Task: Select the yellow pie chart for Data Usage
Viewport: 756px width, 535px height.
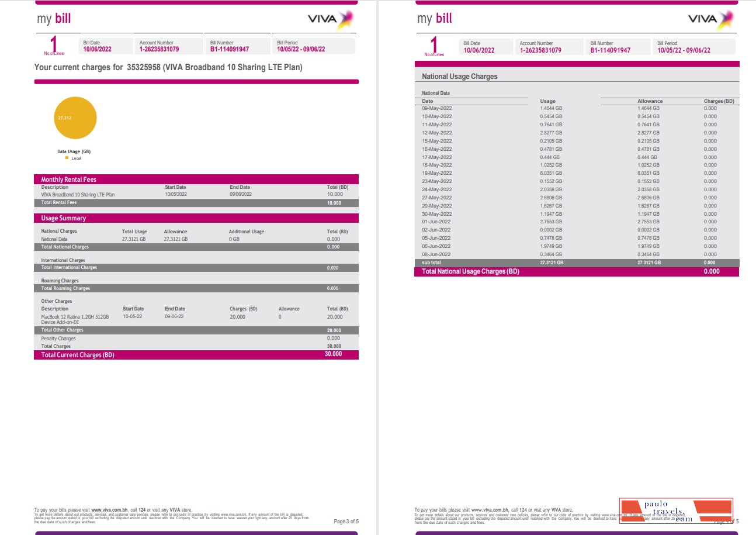Action: 75,118
